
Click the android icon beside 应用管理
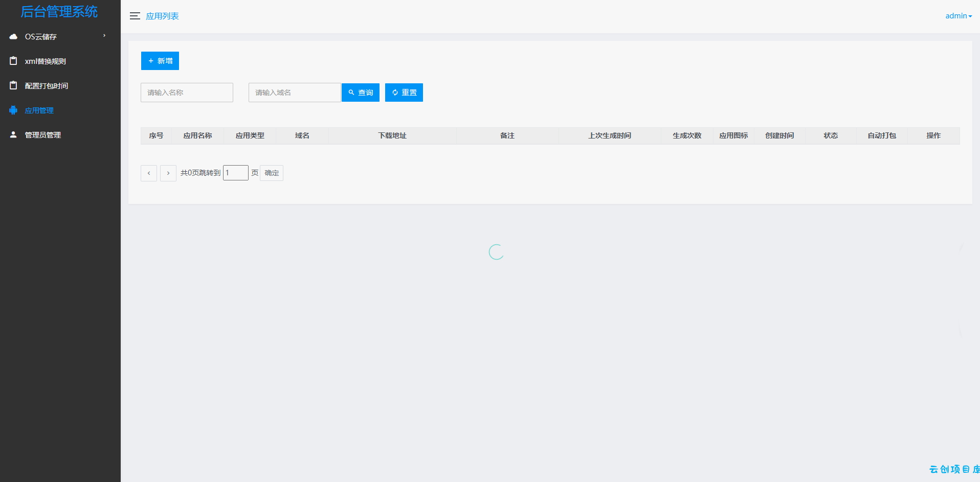13,110
